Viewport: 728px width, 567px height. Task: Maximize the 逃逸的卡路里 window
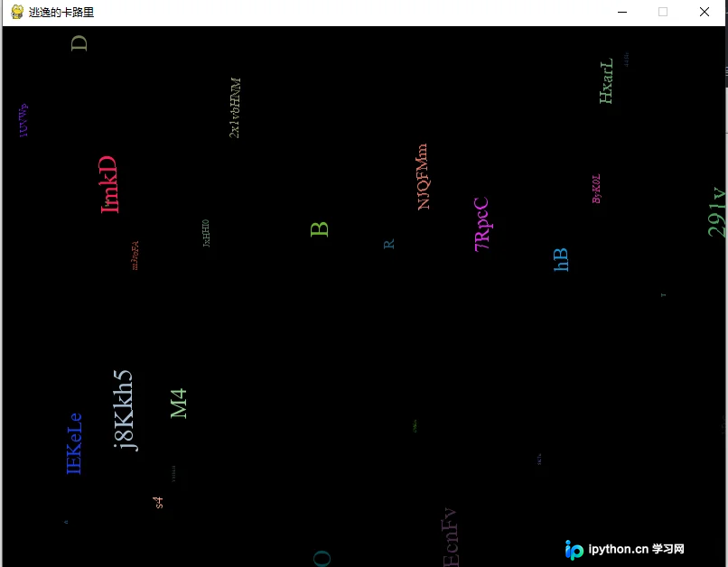tap(663, 12)
